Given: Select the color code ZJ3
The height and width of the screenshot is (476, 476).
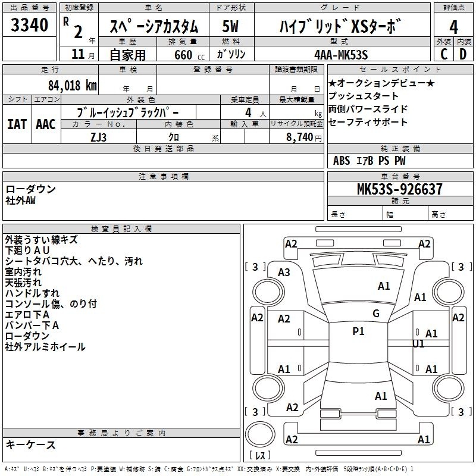Looking at the screenshot, I should point(99,136).
